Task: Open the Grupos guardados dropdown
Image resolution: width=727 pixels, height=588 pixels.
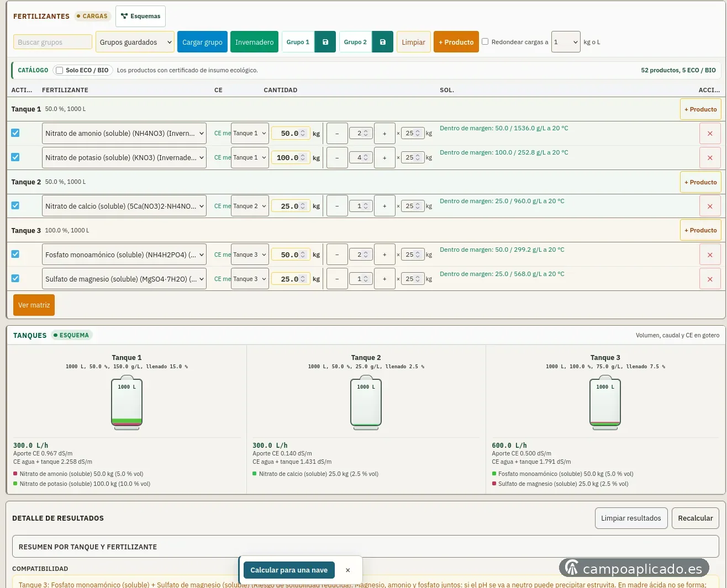Action: click(x=135, y=42)
